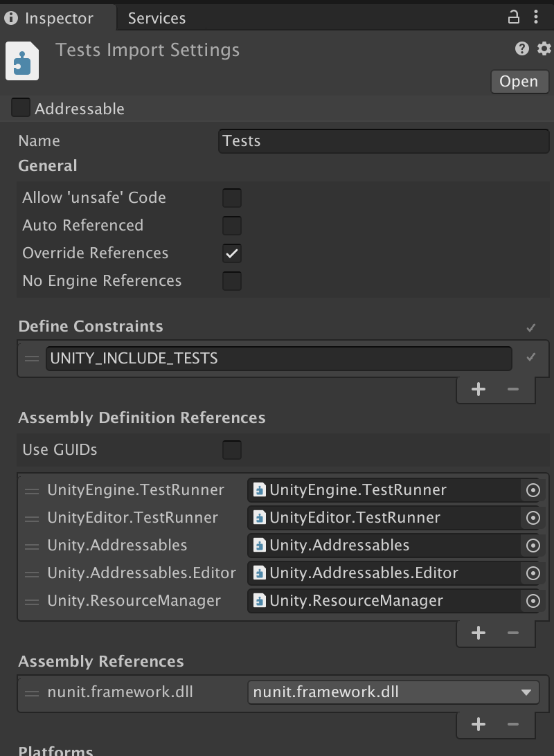Viewport: 554px width, 756px height.
Task: Toggle Allow 'unsafe' Code checkbox
Action: (232, 198)
